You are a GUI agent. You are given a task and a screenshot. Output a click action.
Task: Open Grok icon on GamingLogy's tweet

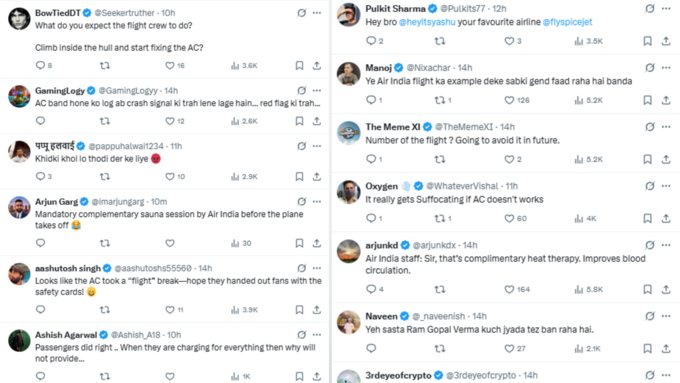[302, 91]
